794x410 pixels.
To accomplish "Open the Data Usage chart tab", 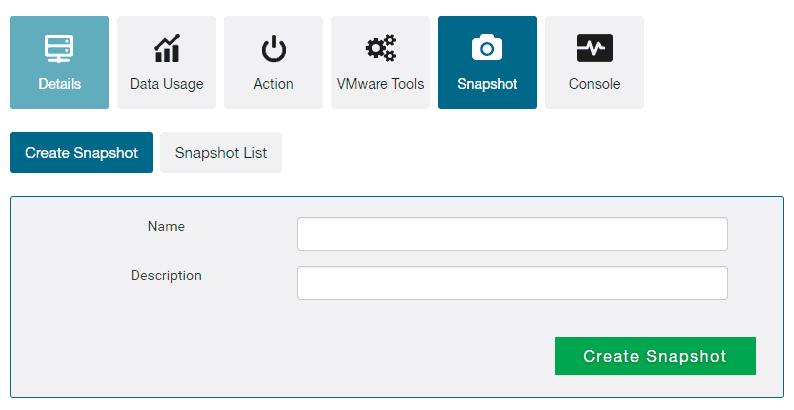I will (167, 62).
